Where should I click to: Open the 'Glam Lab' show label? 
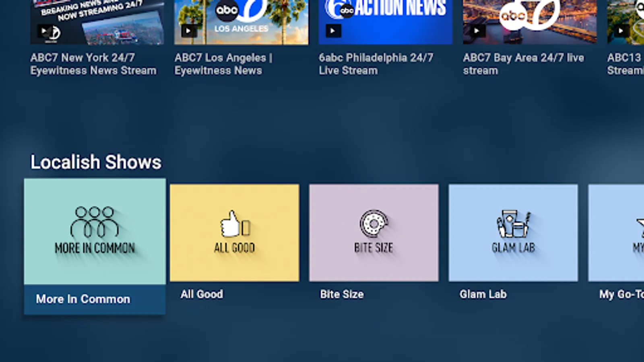(483, 294)
